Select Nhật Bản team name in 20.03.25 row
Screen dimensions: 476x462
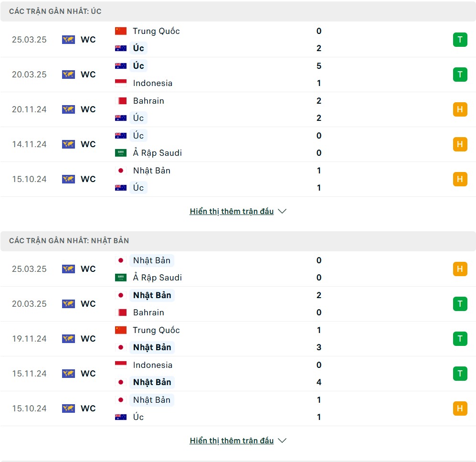tap(152, 295)
